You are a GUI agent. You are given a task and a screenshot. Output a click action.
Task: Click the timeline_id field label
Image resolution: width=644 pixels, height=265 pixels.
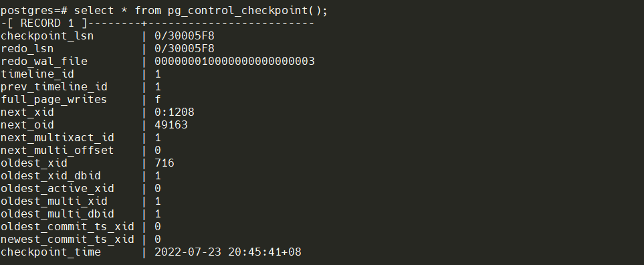click(x=37, y=74)
